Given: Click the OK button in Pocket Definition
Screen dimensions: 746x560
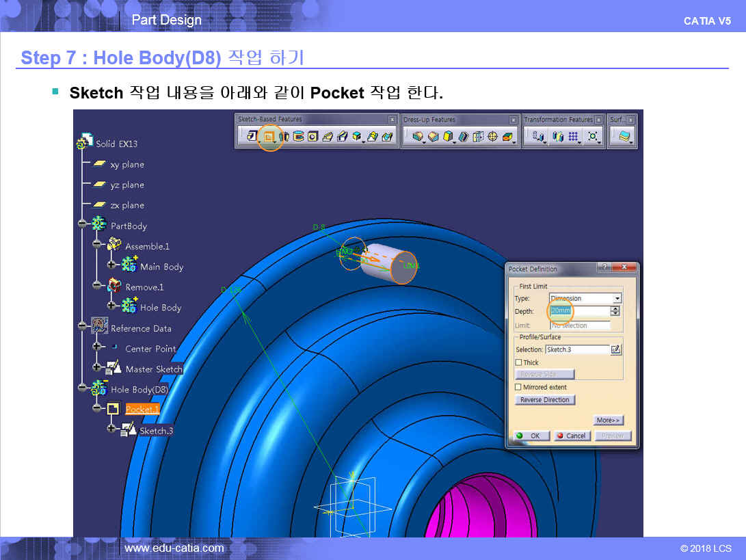Looking at the screenshot, I should coord(531,436).
